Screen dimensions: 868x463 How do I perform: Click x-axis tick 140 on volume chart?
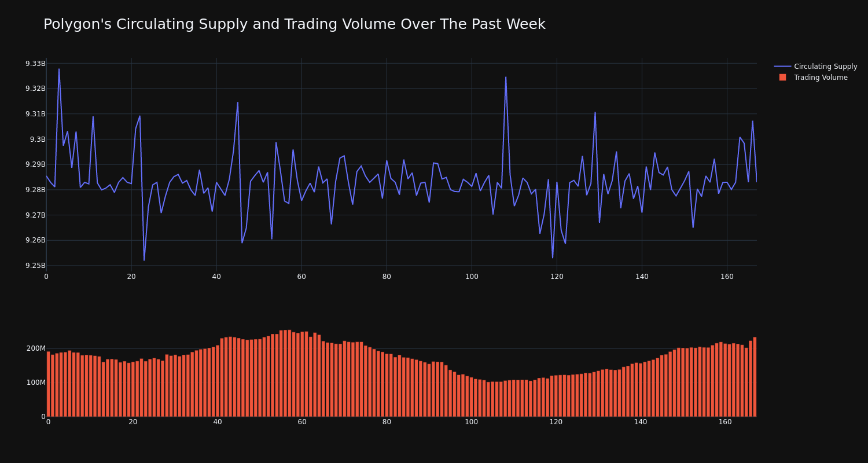click(x=641, y=422)
